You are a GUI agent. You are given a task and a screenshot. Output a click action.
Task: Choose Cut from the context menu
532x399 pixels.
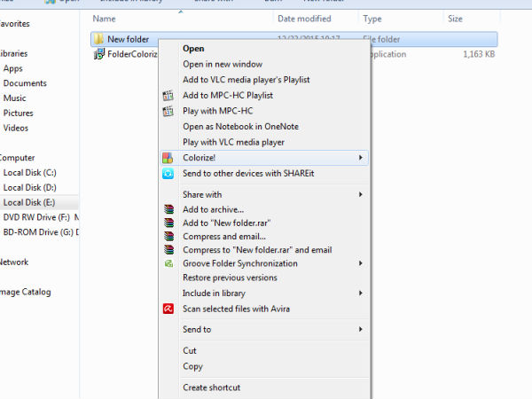(x=190, y=350)
